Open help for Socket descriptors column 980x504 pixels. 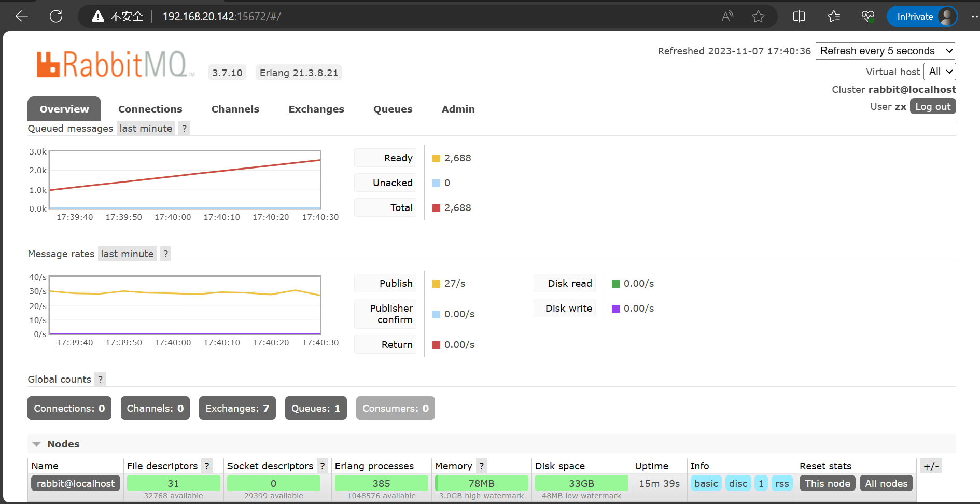click(323, 466)
